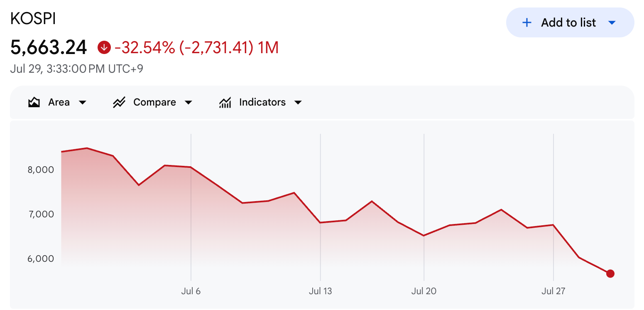
Task: Expand the Area chart type dropdown arrow
Action: tap(82, 103)
